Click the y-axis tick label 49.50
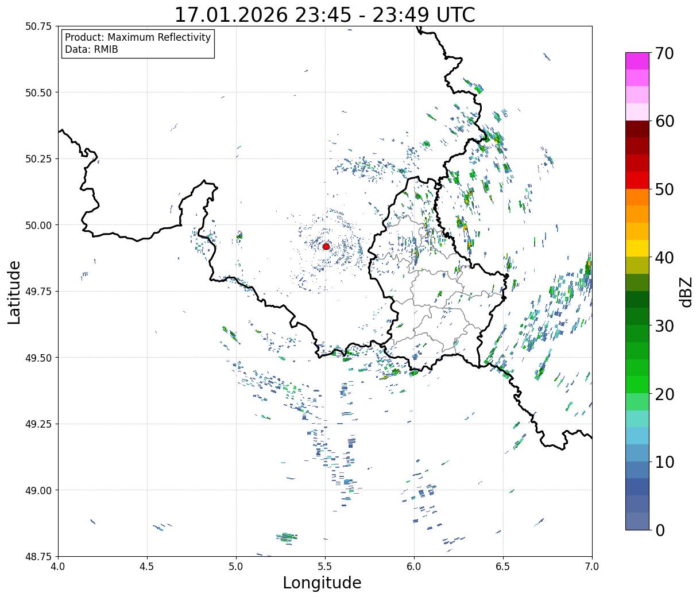The image size is (700, 597). pos(38,358)
